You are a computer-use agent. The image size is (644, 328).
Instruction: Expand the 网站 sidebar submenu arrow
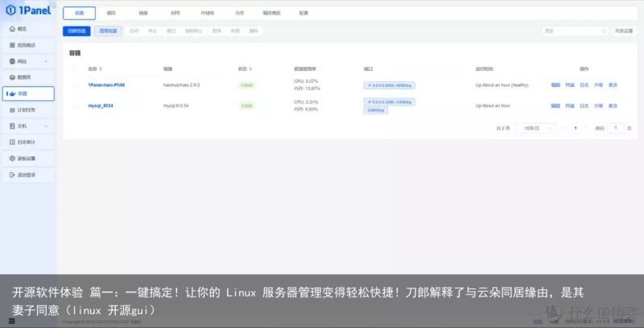coord(46,61)
